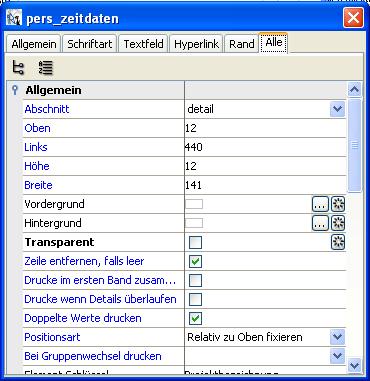Click the scrollbar down arrow
Screen dimensions: 370x381
pos(354,365)
